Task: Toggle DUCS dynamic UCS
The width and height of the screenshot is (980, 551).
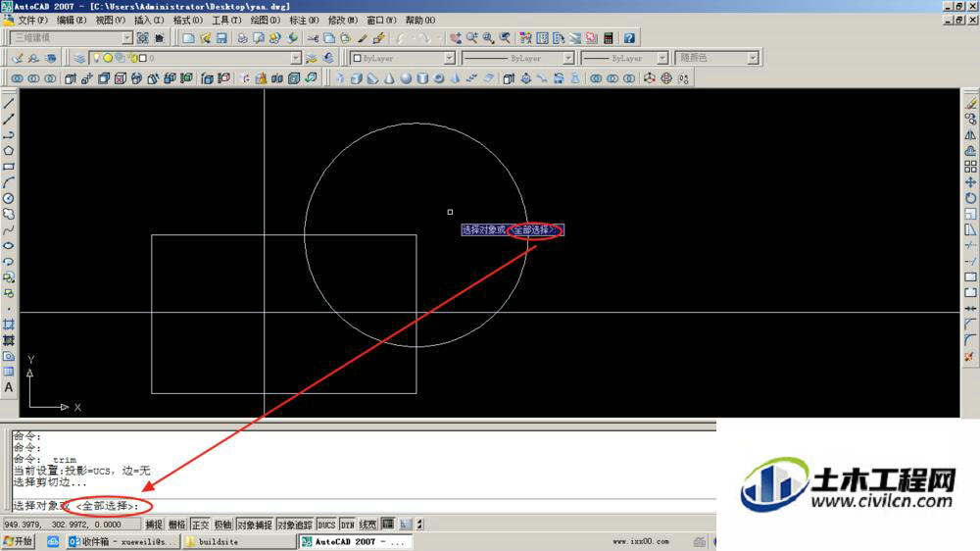Action: click(326, 525)
